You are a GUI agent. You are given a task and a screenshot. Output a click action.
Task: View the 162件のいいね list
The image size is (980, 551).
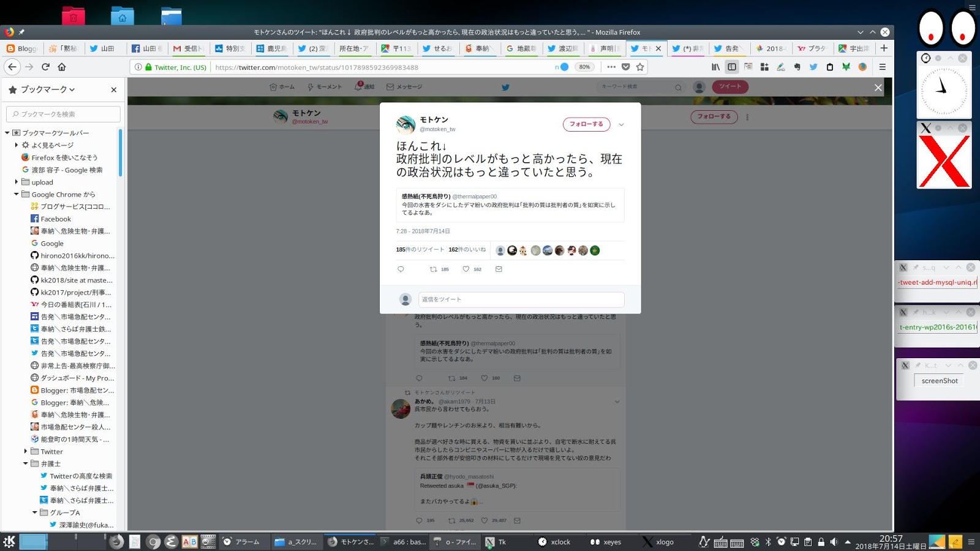tap(467, 249)
